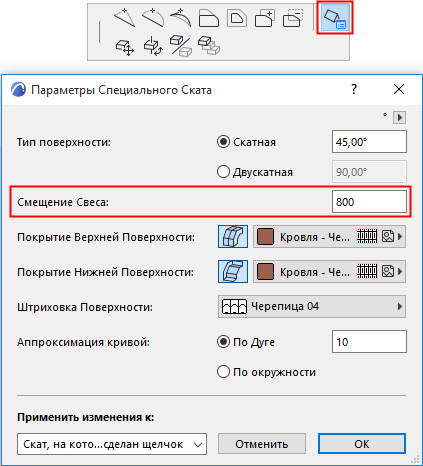The height and width of the screenshot is (466, 423).
Task: Click bottom surface texture image icon
Action: [388, 271]
